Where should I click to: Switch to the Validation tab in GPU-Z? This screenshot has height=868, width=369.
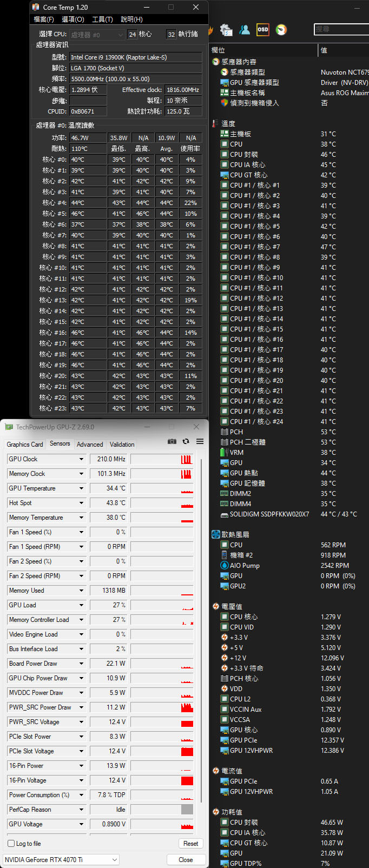(x=122, y=445)
